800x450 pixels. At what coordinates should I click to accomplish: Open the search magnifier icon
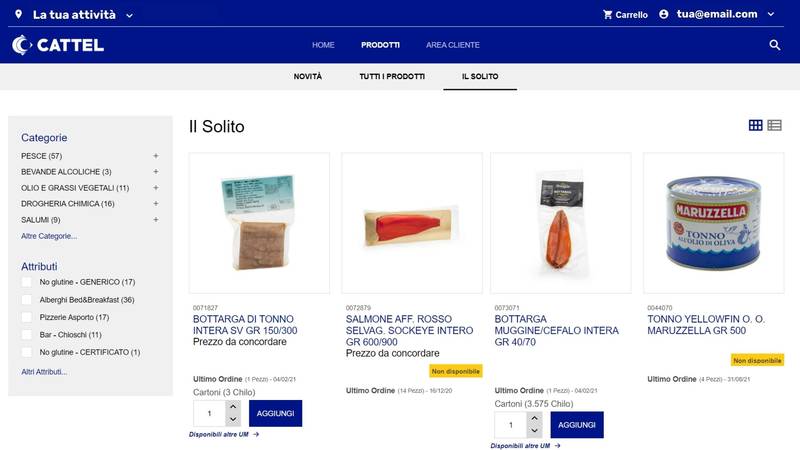[774, 45]
